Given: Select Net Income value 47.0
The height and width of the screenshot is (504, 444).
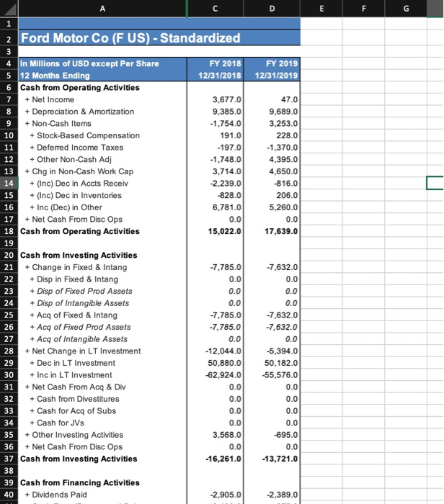Looking at the screenshot, I should coord(272,99).
